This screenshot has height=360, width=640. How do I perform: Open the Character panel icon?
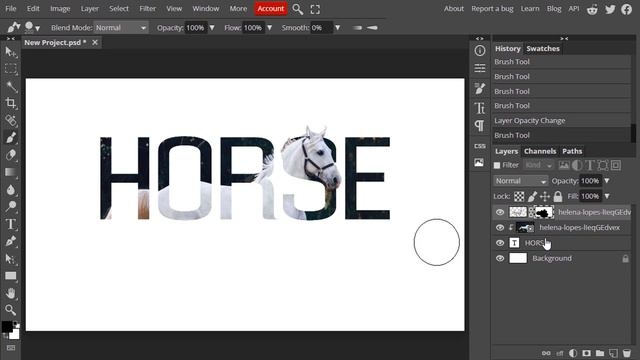click(x=480, y=108)
